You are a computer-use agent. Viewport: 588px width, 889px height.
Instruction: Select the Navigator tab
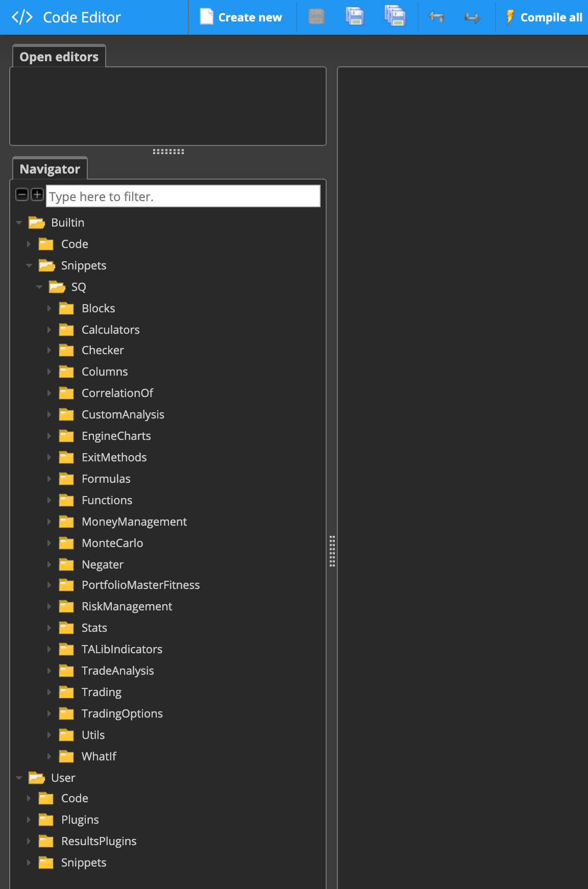pyautogui.click(x=50, y=168)
